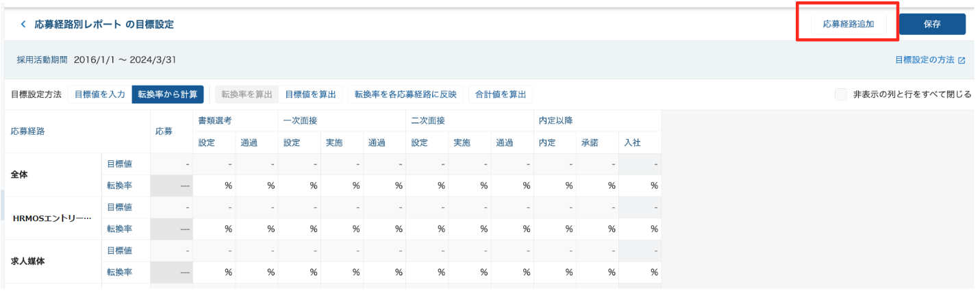Enable 非表示の列と行をすべて閉じる checkbox
The width and height of the screenshot is (980, 295).
[841, 94]
